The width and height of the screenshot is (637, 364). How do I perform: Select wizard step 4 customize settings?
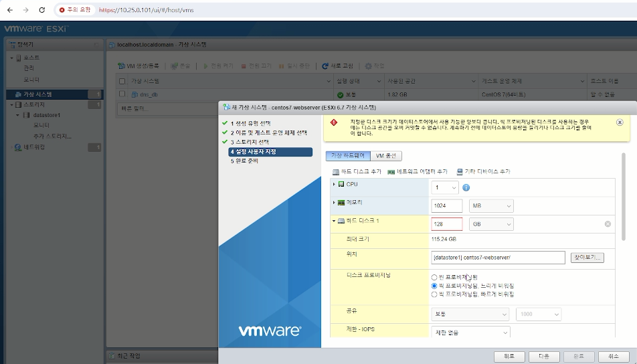tap(270, 151)
